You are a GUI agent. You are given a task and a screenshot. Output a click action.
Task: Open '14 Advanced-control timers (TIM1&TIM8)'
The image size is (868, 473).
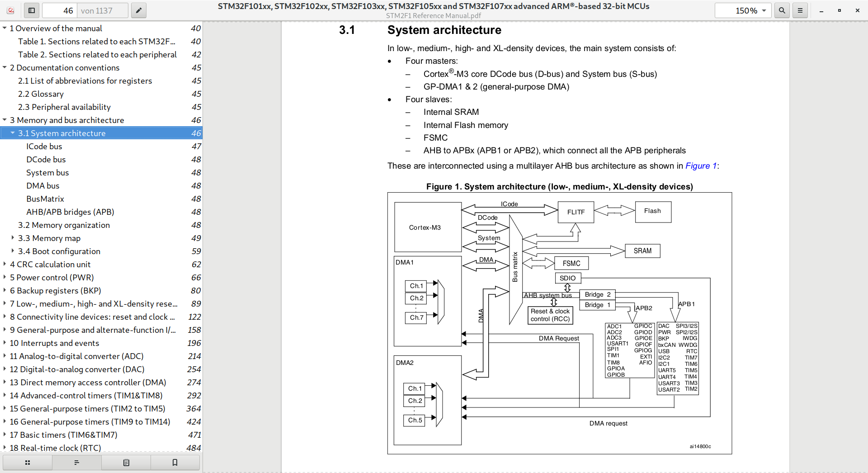pos(101,395)
